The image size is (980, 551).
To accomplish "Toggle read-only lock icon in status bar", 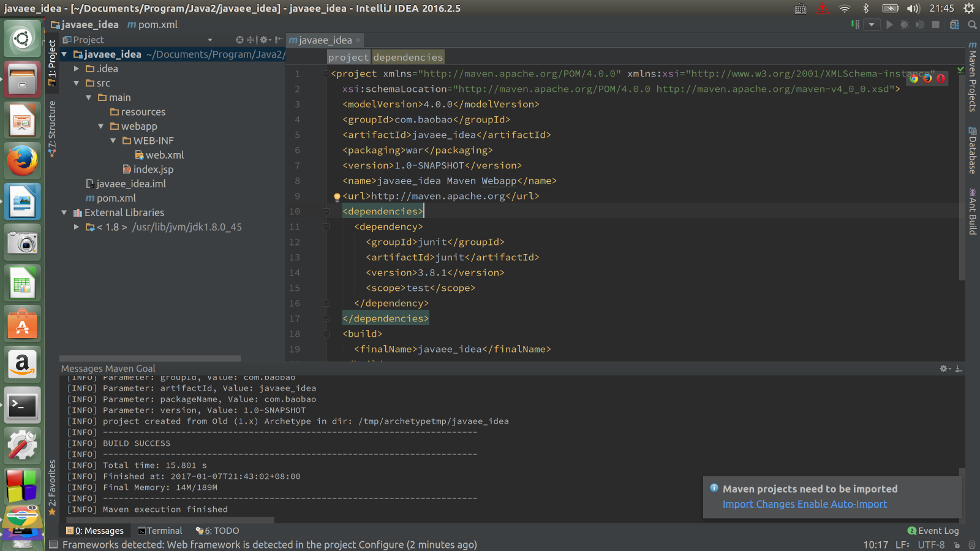I will [957, 545].
